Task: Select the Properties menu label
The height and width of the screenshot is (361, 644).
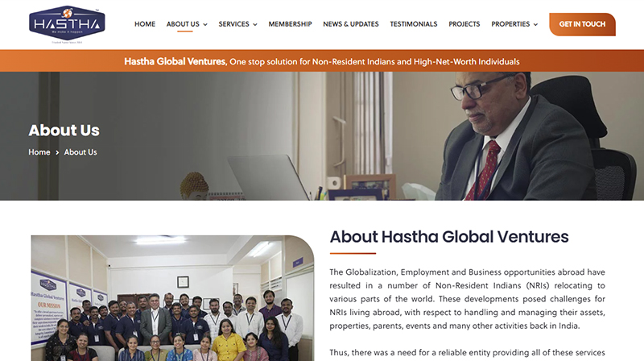Action: pos(510,24)
